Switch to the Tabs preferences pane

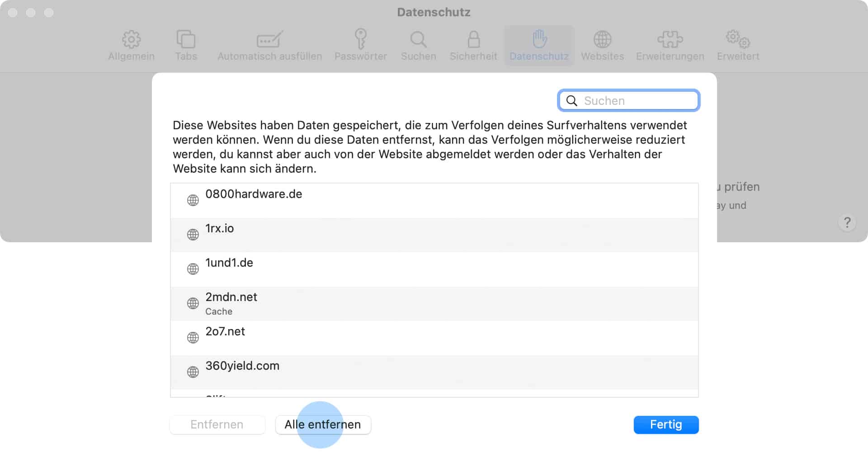(x=186, y=46)
